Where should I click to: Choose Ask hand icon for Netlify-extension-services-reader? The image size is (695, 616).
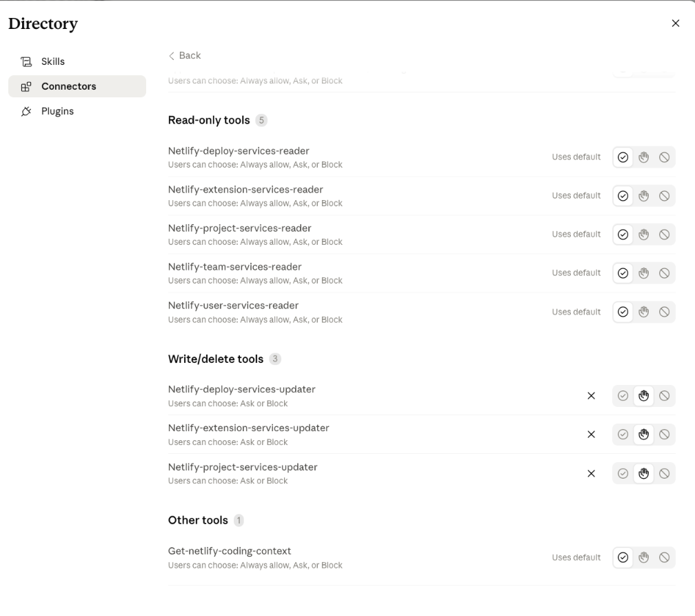point(643,196)
